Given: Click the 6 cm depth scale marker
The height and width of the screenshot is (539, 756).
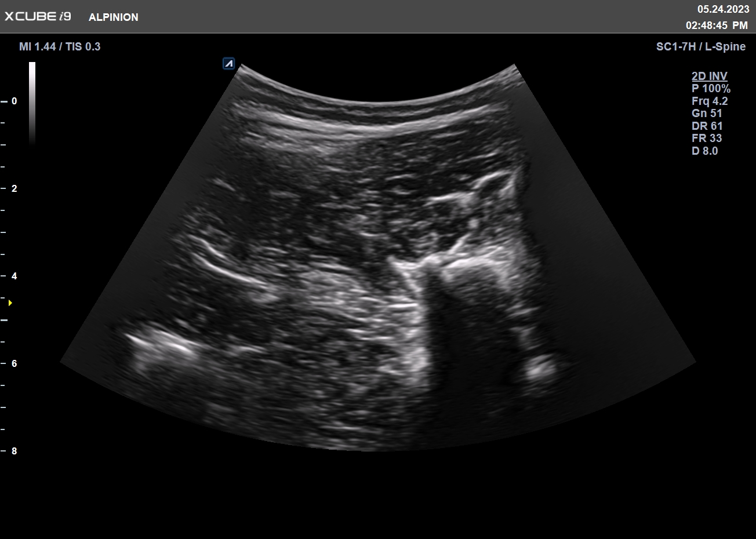Looking at the screenshot, I should click(x=14, y=363).
